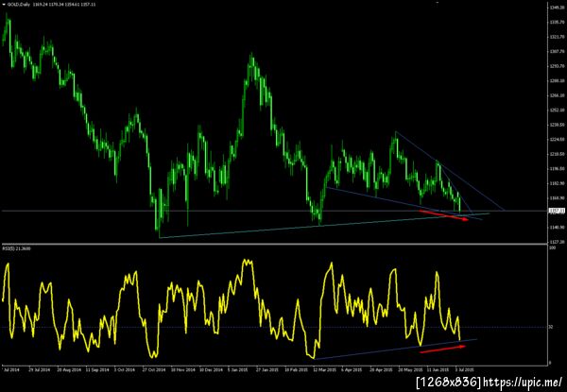
Task: Click the 28 Apr 2015 date label
Action: click(x=380, y=370)
